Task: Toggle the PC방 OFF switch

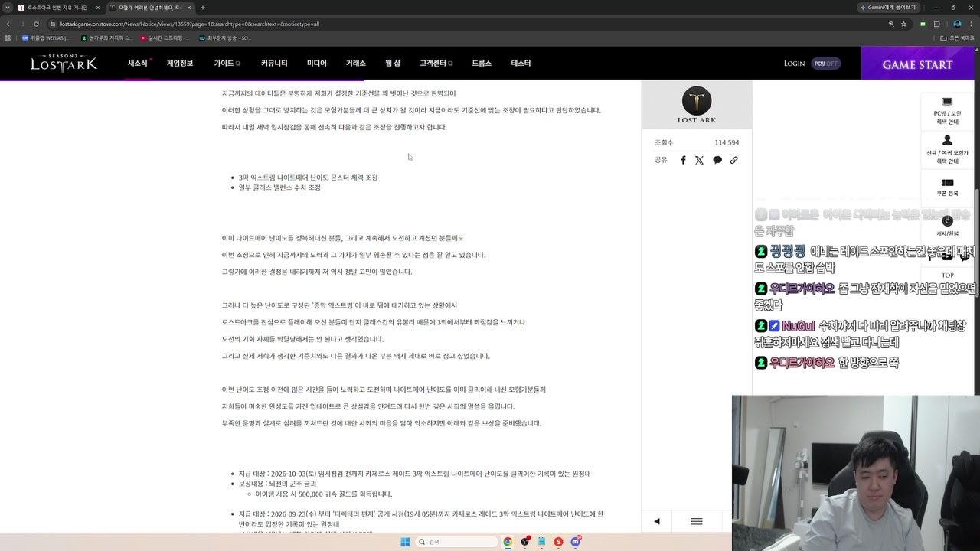Action: pos(826,64)
